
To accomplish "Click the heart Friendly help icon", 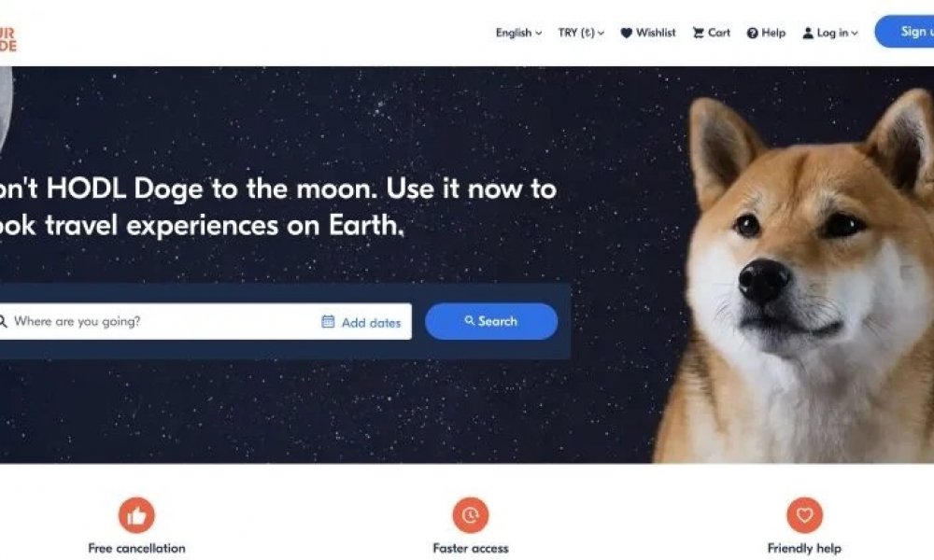I will [805, 515].
